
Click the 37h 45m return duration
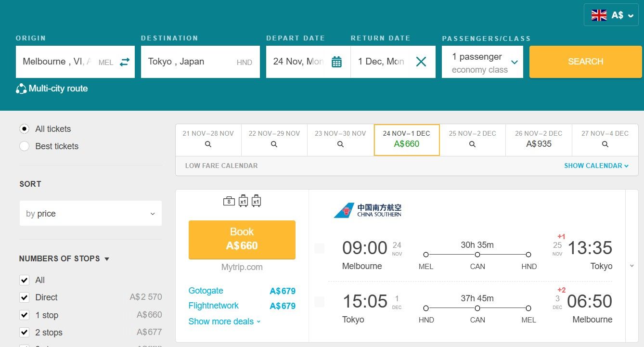(x=477, y=298)
